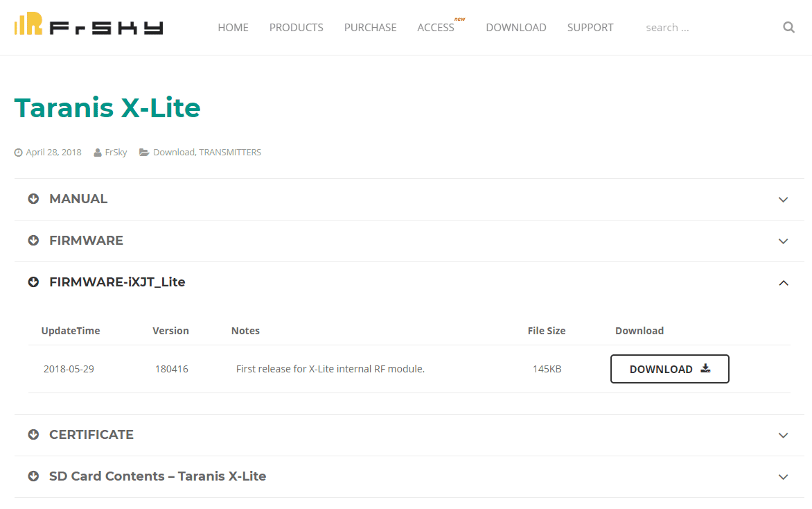Expand the FIRMWARE section chevron
This screenshot has height=509, width=812.
coord(783,241)
